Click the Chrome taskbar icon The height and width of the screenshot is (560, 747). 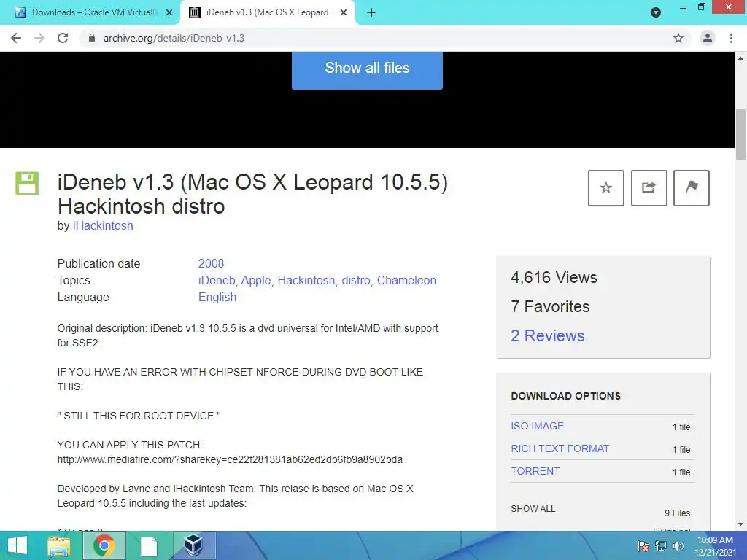[104, 545]
